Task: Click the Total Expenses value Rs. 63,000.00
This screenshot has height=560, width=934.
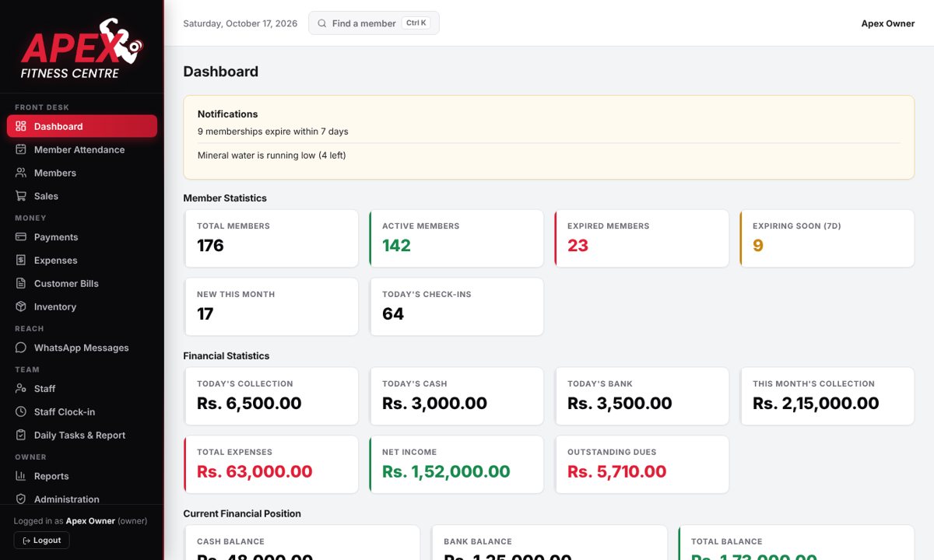Action: pos(255,472)
